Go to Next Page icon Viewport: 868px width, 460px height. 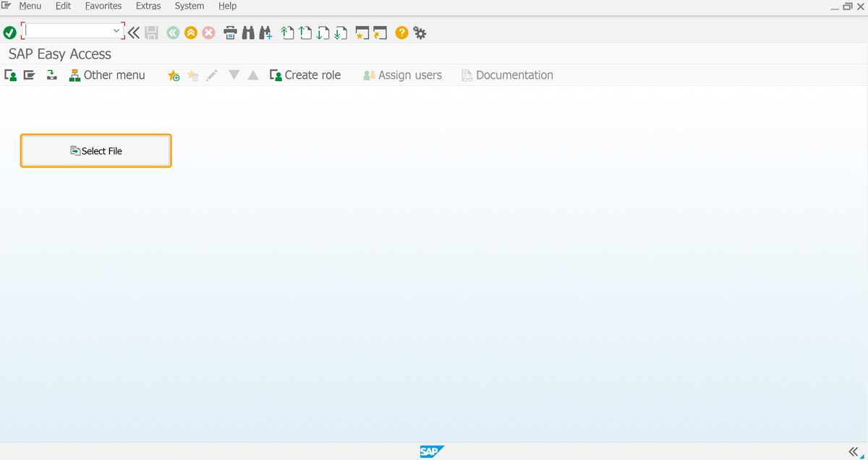pyautogui.click(x=323, y=33)
